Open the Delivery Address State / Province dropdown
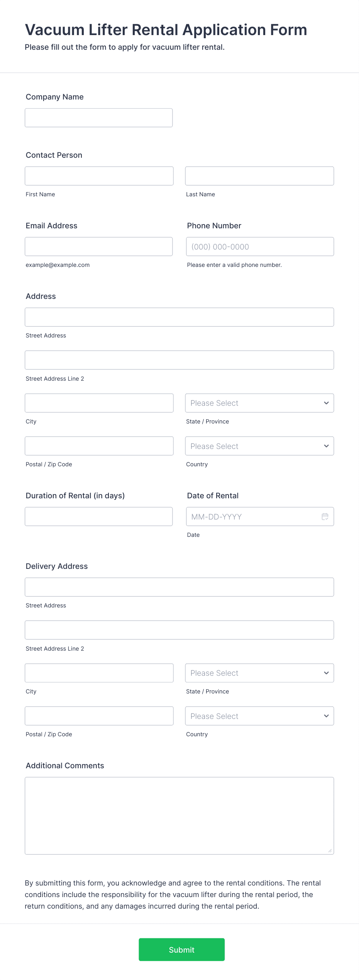 pos(259,673)
